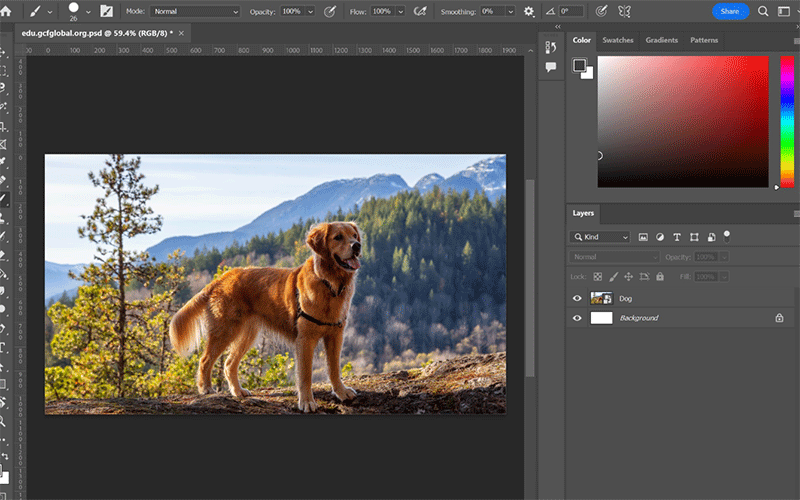
Task: Open the layer blend mode Normal dropdown
Action: [x=614, y=257]
